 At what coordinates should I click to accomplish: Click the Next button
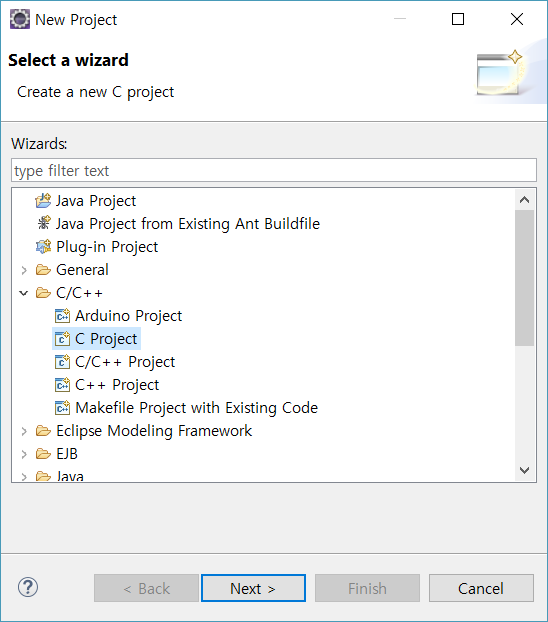(x=253, y=588)
